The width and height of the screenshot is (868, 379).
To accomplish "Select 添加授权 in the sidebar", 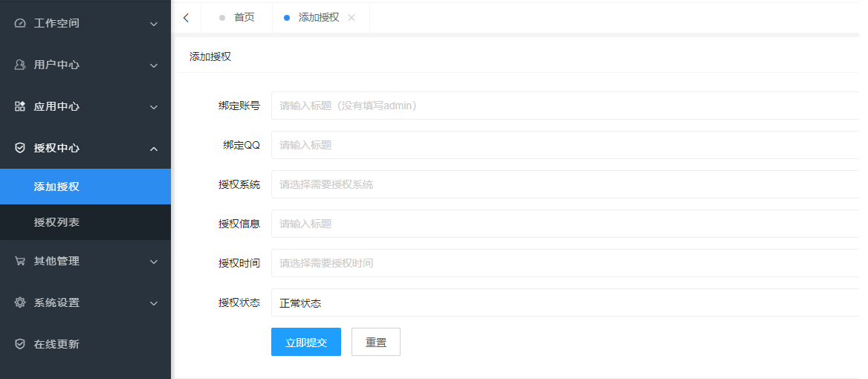I will 57,187.
